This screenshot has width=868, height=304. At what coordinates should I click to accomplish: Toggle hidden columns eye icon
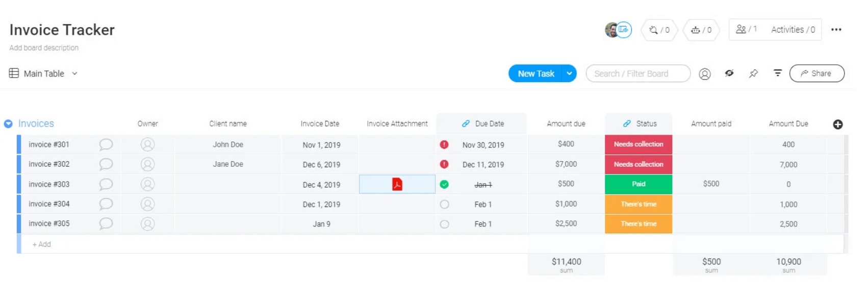[x=729, y=73]
